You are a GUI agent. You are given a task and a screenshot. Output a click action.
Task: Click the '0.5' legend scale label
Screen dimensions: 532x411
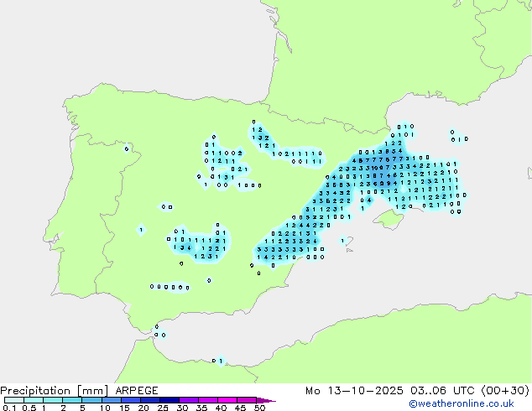coord(29,408)
